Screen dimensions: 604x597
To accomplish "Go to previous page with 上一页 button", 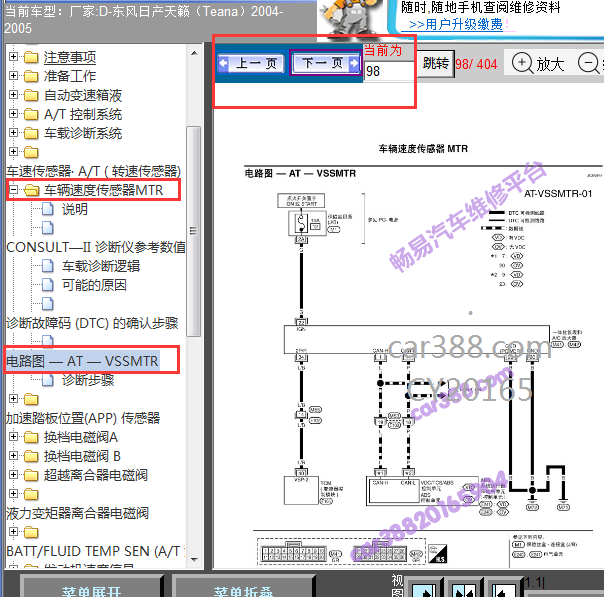I will coord(251,63).
